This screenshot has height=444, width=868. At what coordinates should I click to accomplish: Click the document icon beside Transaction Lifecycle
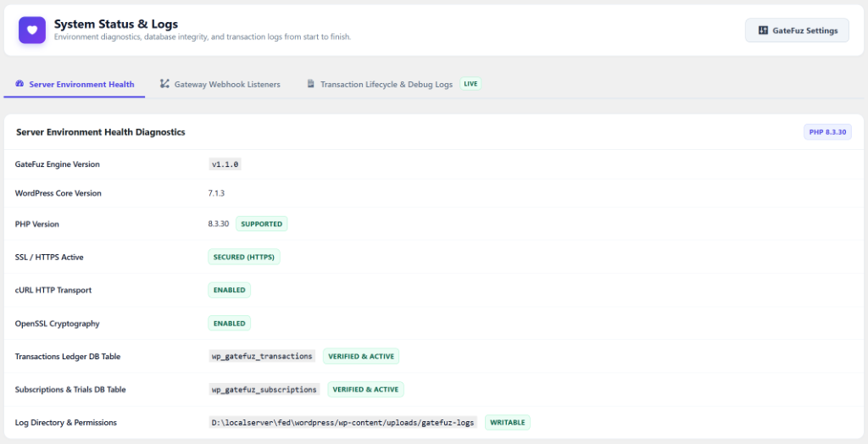coord(310,84)
